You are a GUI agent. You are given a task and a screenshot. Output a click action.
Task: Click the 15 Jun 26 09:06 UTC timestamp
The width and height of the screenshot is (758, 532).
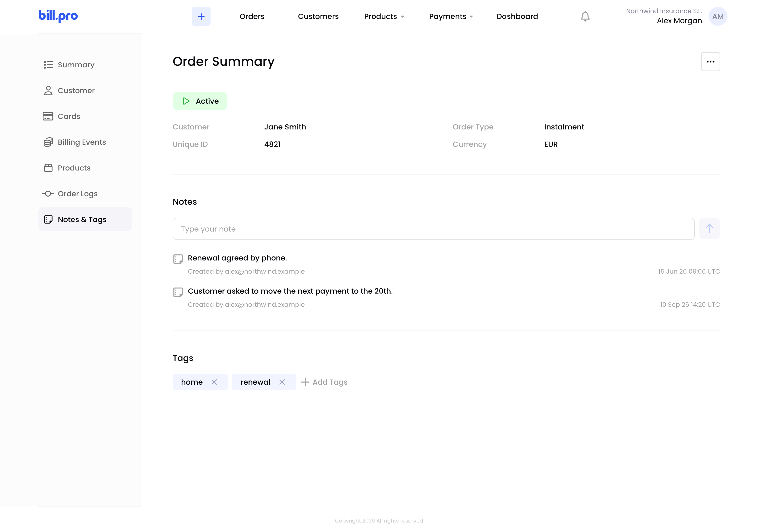click(689, 271)
